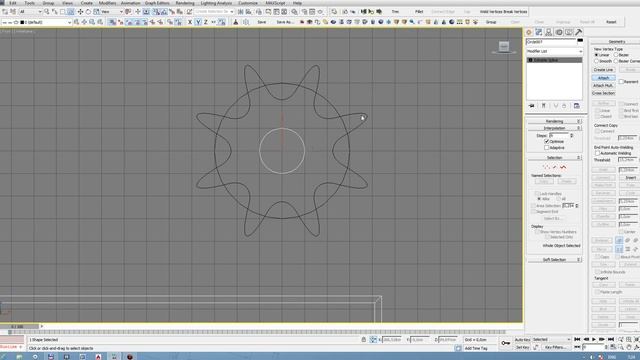Click the object color swatch
Image resolution: width=640 pixels, height=360 pixels.
580,40
